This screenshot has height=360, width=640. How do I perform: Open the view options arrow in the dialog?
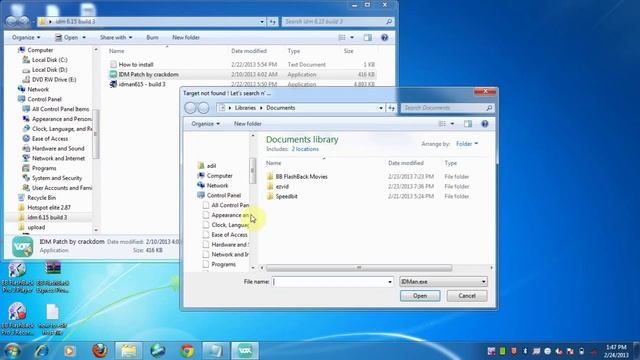click(x=452, y=124)
